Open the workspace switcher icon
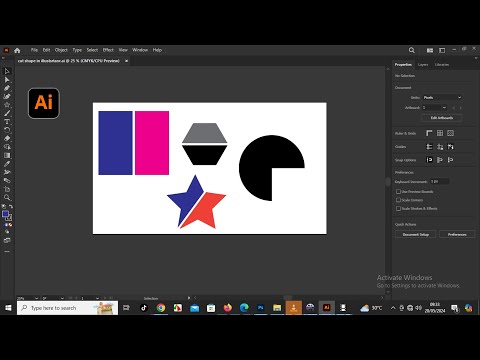The height and width of the screenshot is (360, 480). pyautogui.click(x=442, y=50)
